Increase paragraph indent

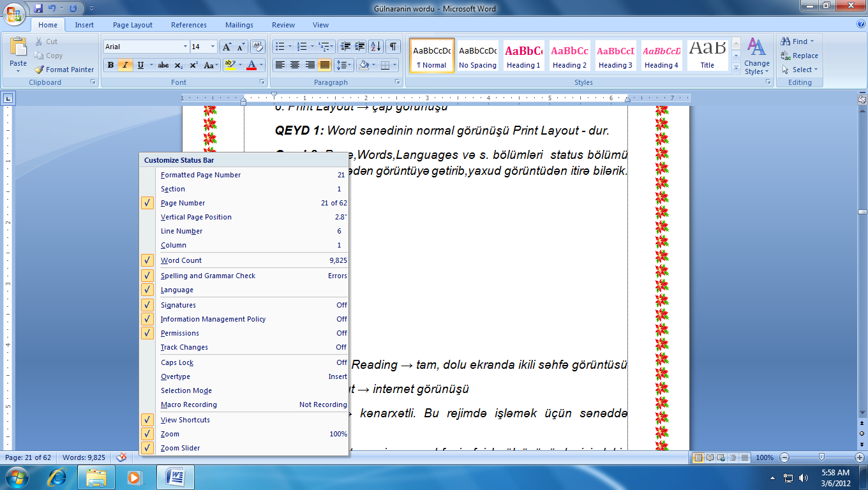(360, 47)
